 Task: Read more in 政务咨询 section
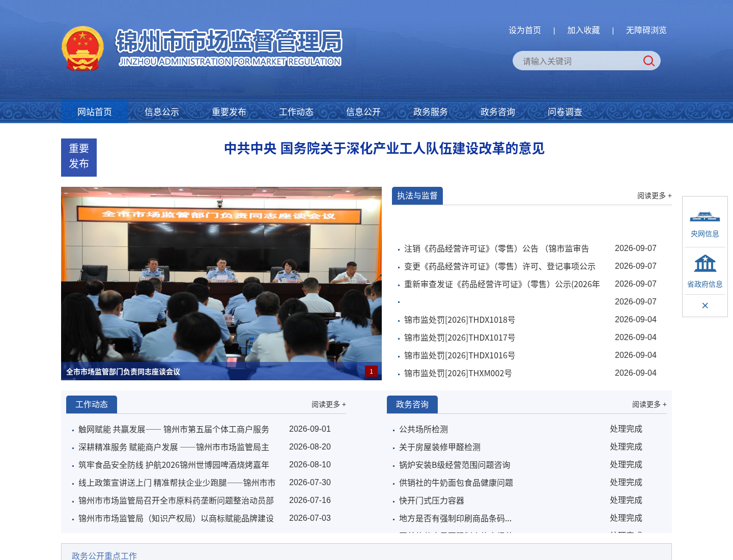(x=649, y=404)
